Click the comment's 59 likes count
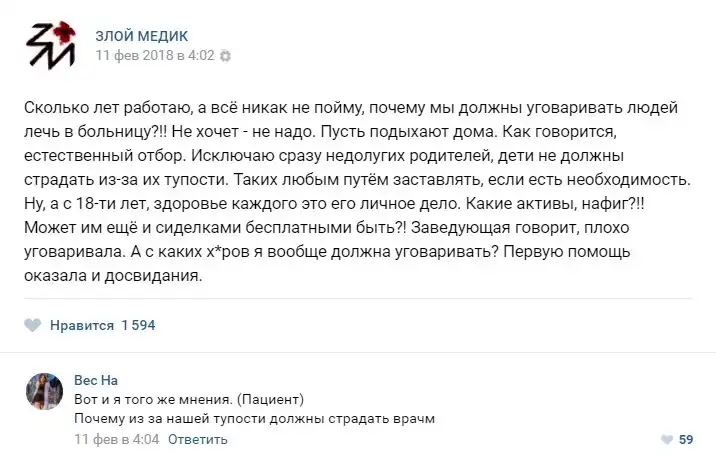Screen dimensions: 716x456 point(686,439)
